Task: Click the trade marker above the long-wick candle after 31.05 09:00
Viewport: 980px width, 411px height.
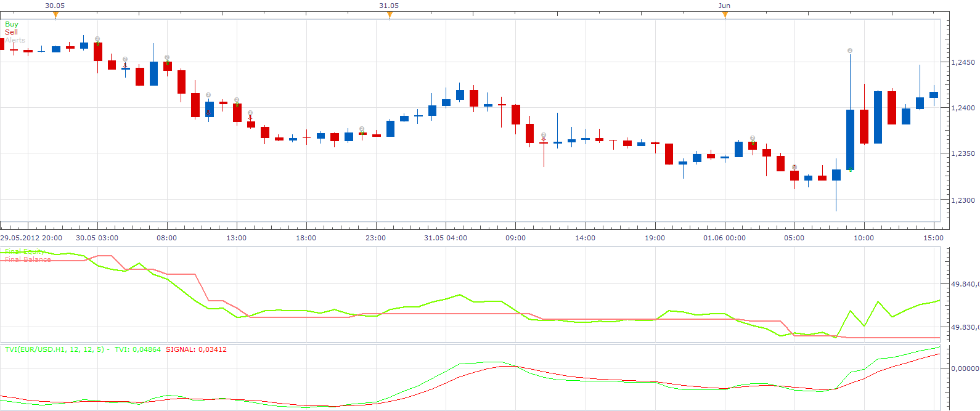Action: pos(544,135)
